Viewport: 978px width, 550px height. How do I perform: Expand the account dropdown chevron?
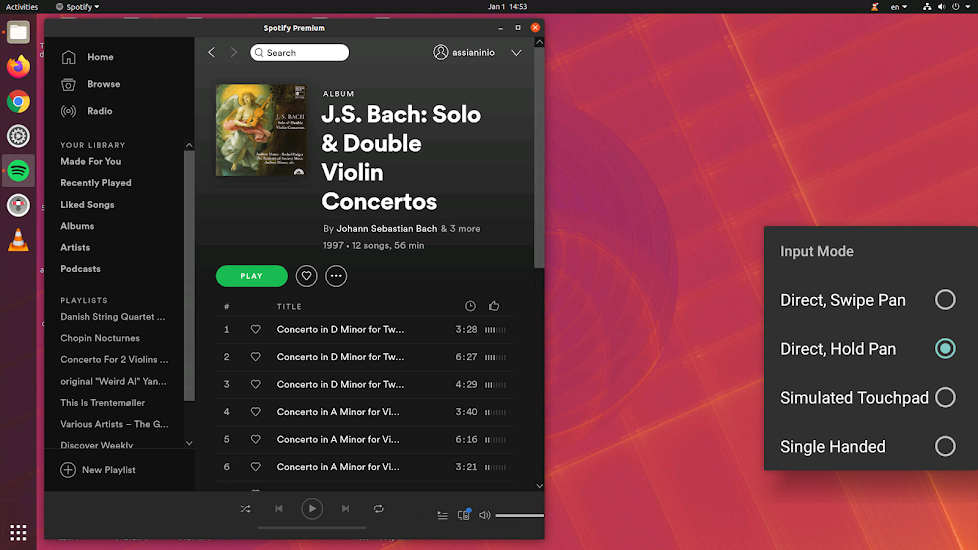pos(516,53)
